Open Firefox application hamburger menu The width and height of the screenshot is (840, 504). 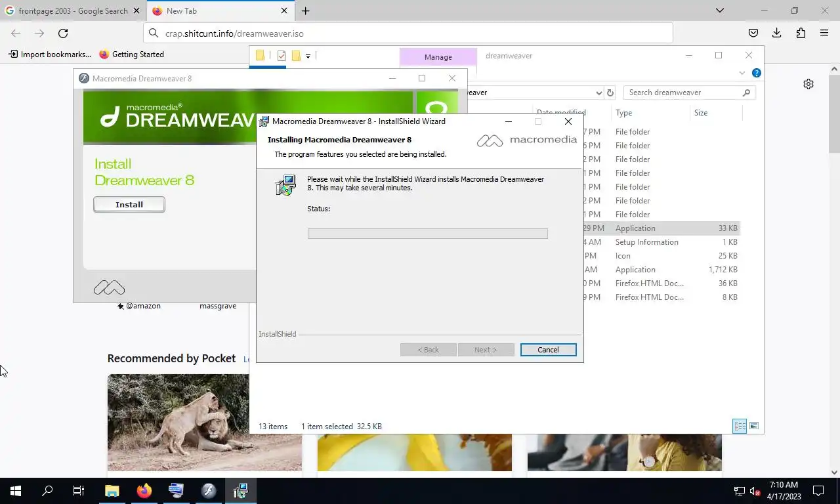tap(824, 33)
